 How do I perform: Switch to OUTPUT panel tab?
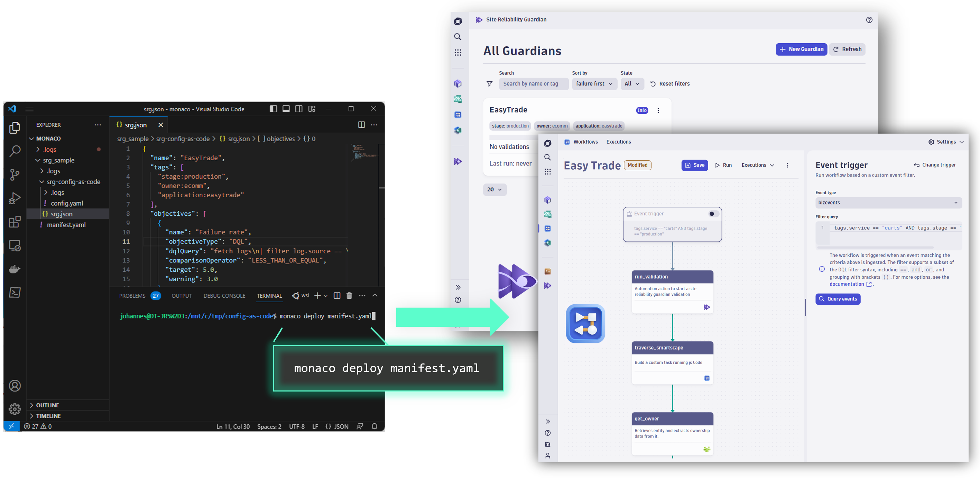click(182, 296)
